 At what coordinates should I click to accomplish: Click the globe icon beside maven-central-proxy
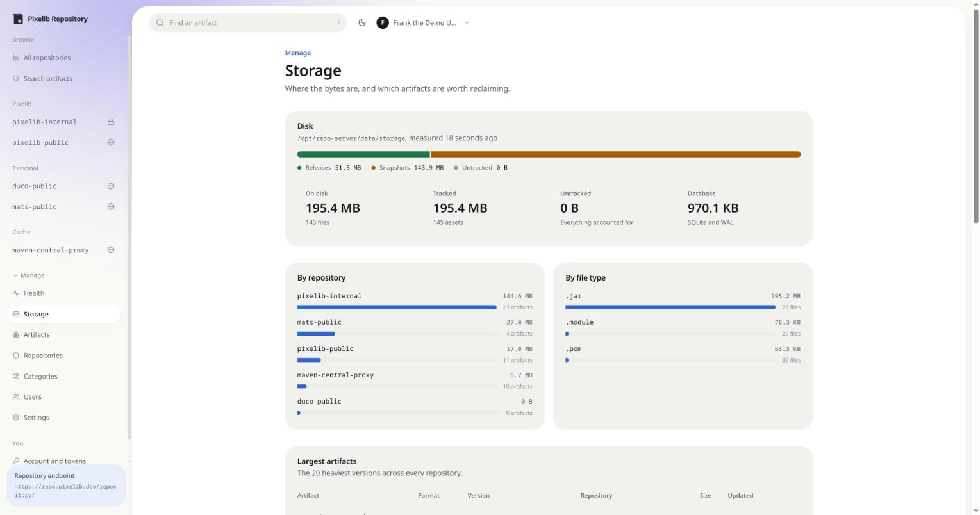click(111, 250)
